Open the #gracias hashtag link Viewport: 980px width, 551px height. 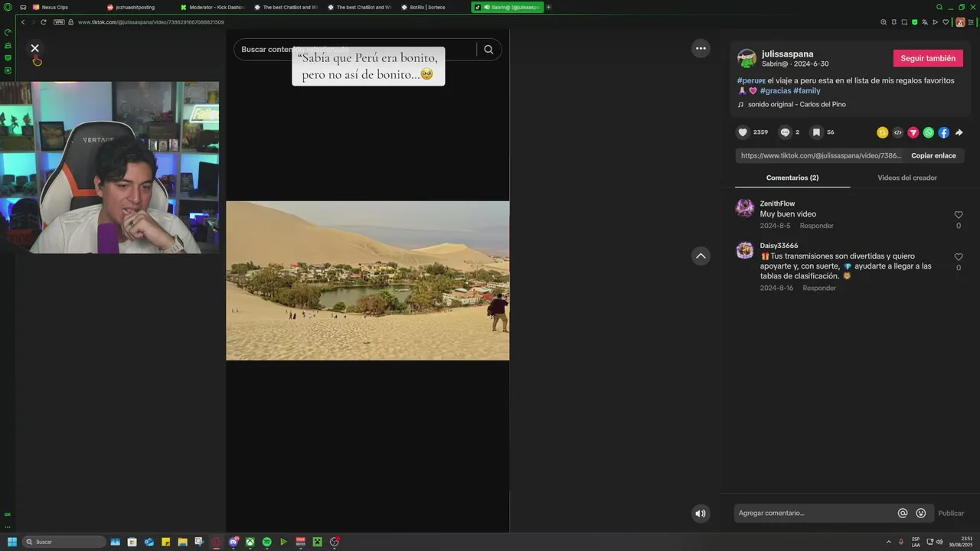(x=775, y=91)
